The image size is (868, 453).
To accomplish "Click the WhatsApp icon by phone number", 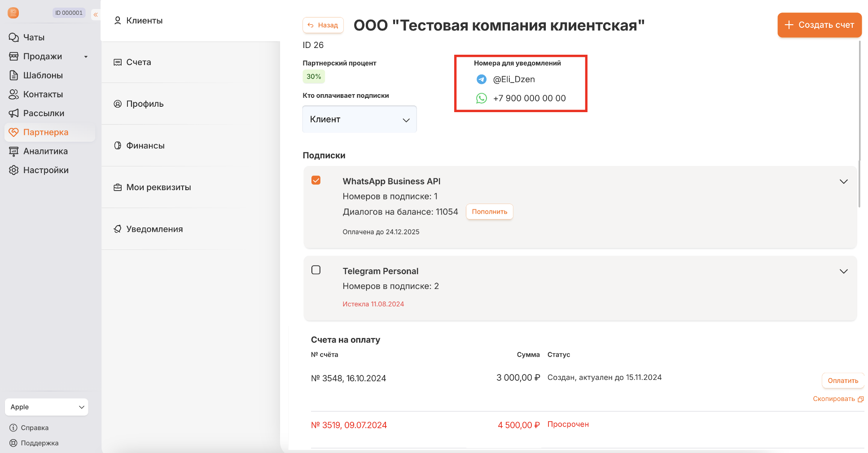I will (x=481, y=98).
